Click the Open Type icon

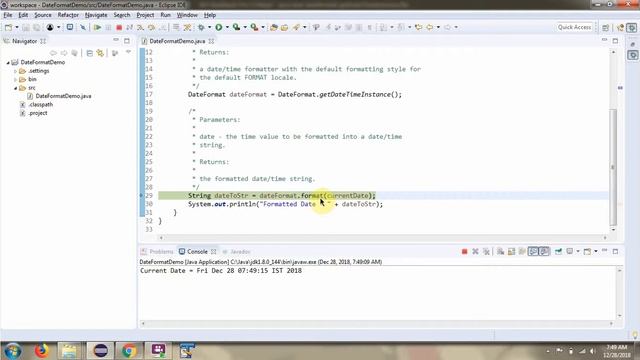(x=273, y=27)
